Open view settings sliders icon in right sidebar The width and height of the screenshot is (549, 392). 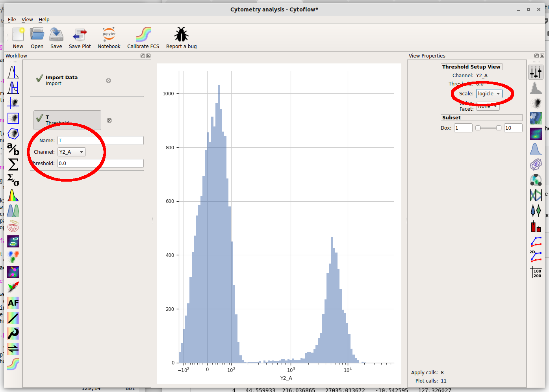(536, 72)
